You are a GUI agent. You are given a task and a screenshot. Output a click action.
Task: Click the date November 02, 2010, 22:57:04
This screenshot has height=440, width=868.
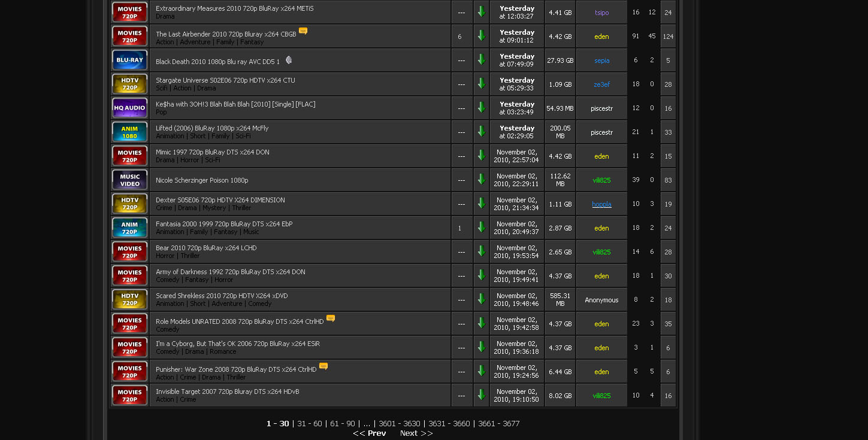pyautogui.click(x=517, y=156)
